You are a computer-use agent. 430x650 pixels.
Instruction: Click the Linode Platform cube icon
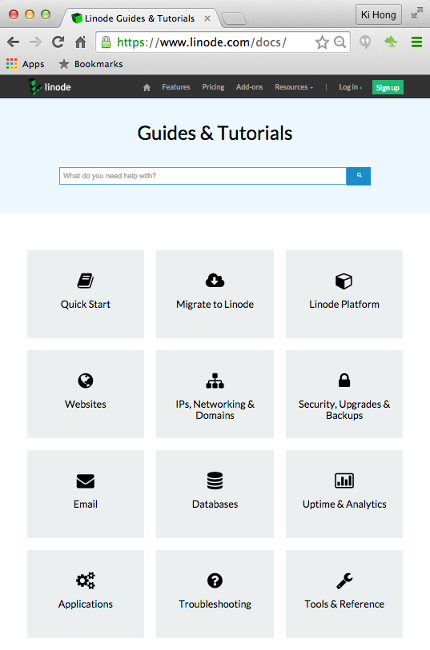[344, 281]
